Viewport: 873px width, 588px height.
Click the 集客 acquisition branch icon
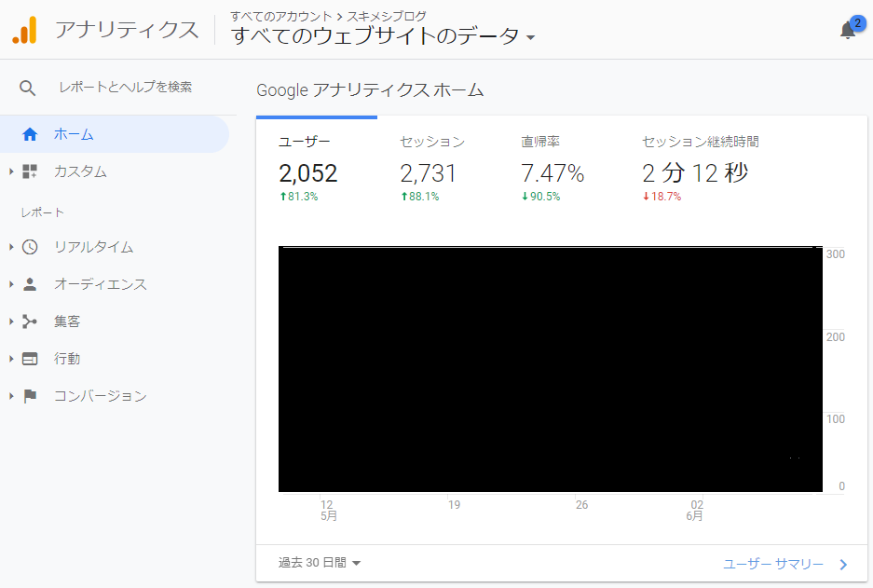point(30,321)
